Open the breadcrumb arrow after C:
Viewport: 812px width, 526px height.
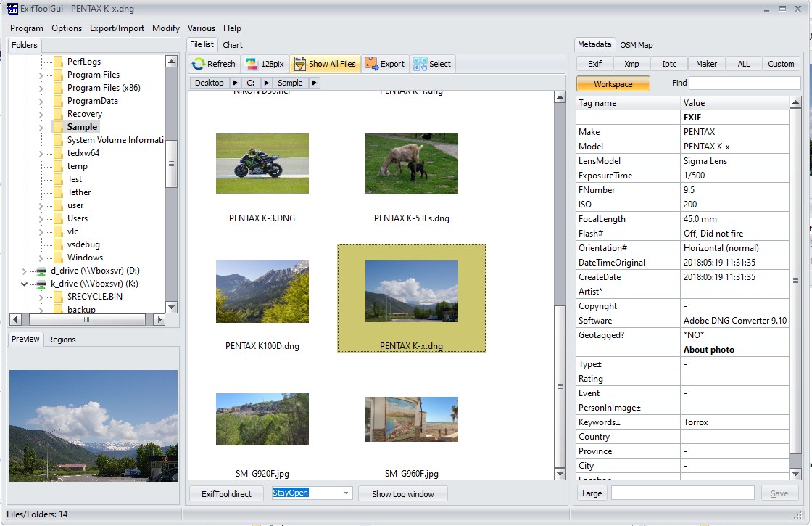point(266,83)
